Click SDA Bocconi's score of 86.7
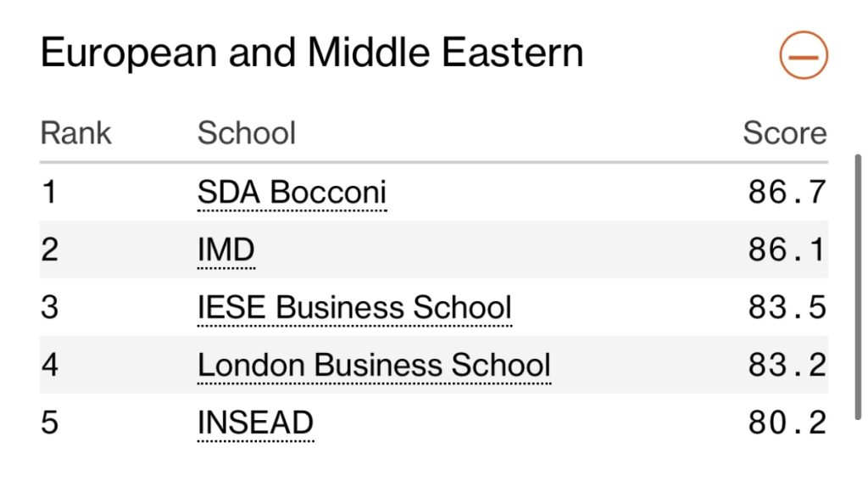This screenshot has height=487, width=868. (787, 193)
